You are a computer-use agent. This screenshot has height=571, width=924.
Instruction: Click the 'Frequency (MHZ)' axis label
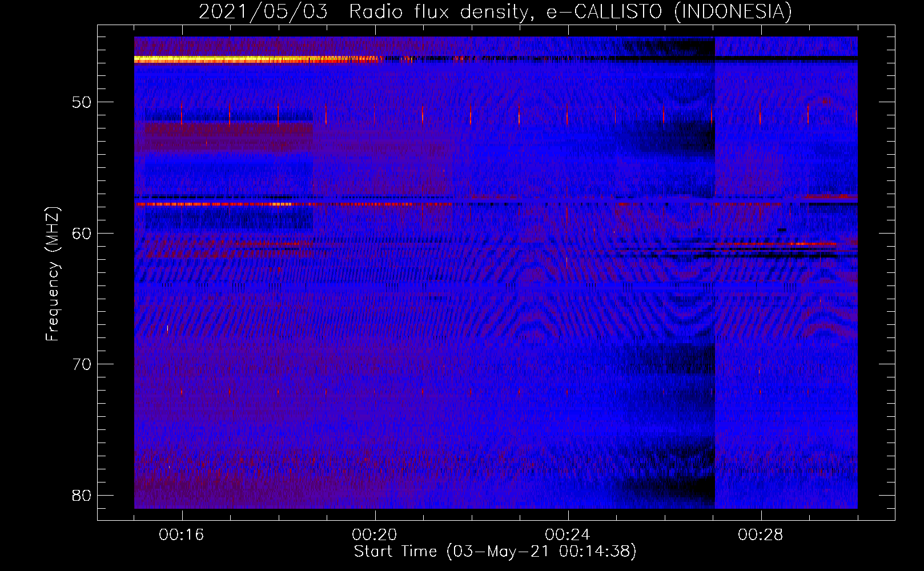click(x=53, y=274)
